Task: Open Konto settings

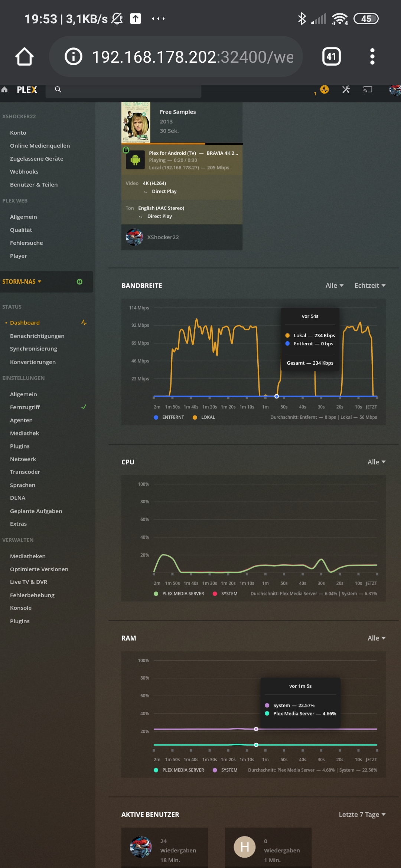Action: [18, 132]
